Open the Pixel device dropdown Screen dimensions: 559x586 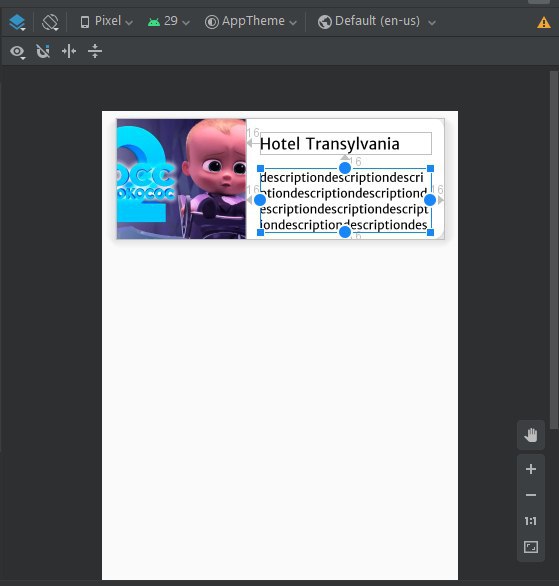(106, 21)
